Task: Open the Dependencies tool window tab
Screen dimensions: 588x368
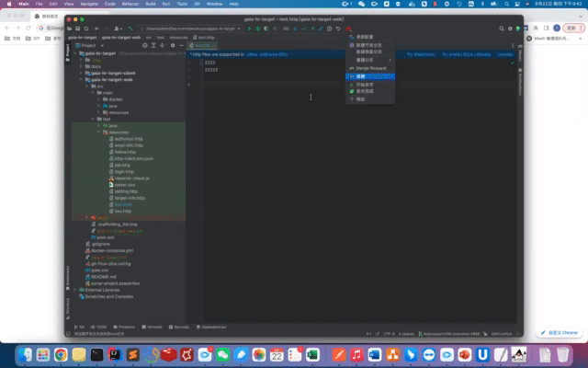Action: pos(211,328)
